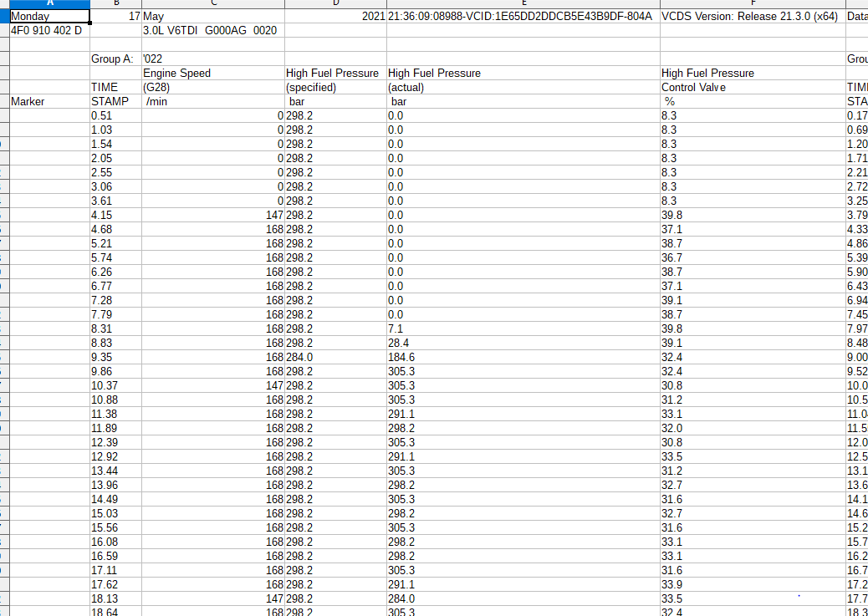Select the Control Valve header cell
This screenshot has height=616, width=868.
pyautogui.click(x=750, y=88)
